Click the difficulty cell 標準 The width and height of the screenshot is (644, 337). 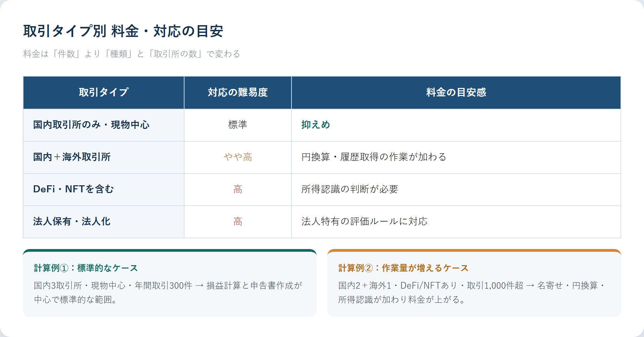click(238, 125)
